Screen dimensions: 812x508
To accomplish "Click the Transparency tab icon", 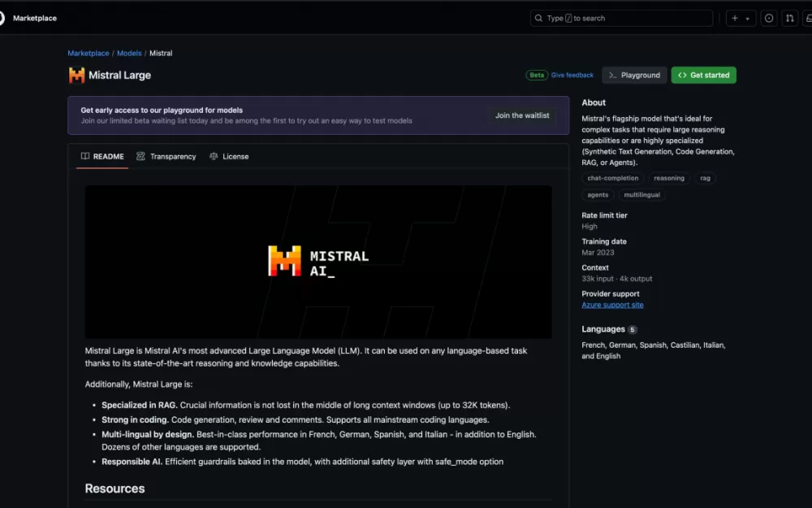I will 140,156.
